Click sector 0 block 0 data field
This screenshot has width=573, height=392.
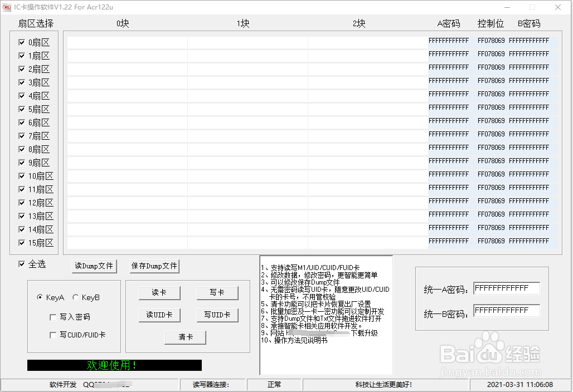127,42
